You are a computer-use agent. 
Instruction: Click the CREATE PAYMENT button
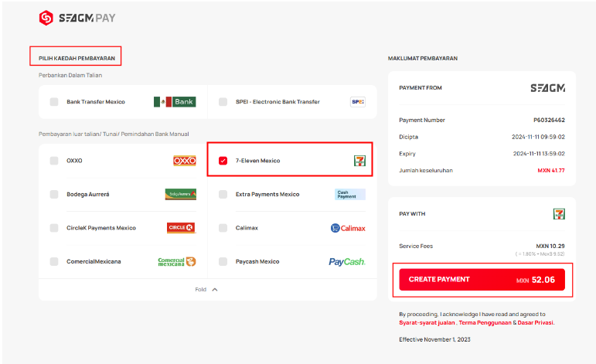pyautogui.click(x=482, y=280)
